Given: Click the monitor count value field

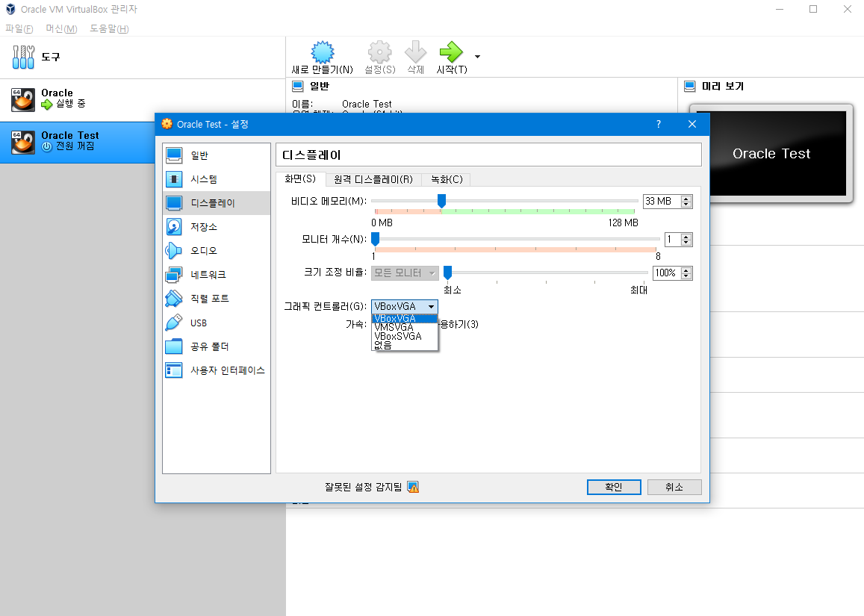Looking at the screenshot, I should (673, 240).
